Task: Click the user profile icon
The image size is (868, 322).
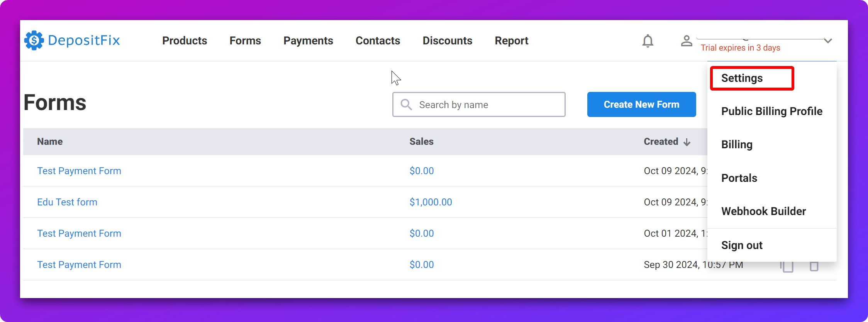Action: [687, 41]
